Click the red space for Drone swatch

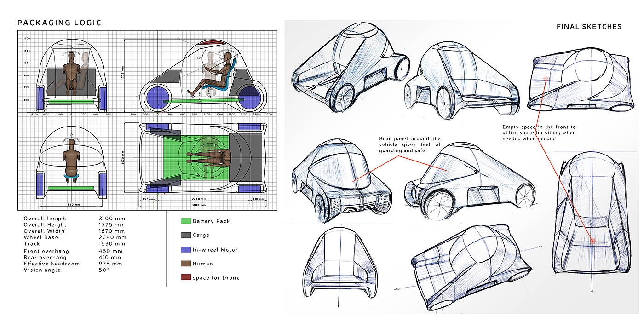[186, 277]
